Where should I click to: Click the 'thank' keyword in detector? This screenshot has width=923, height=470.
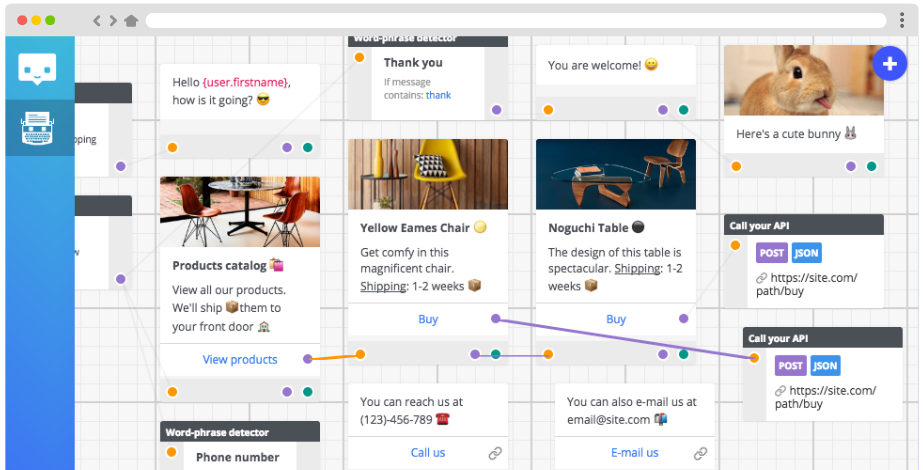coord(439,95)
